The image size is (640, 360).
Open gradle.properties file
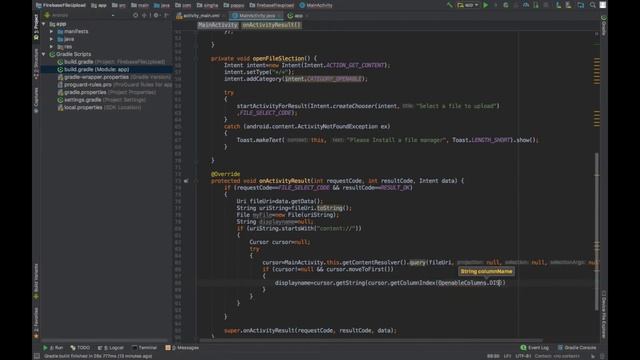pyautogui.click(x=107, y=92)
